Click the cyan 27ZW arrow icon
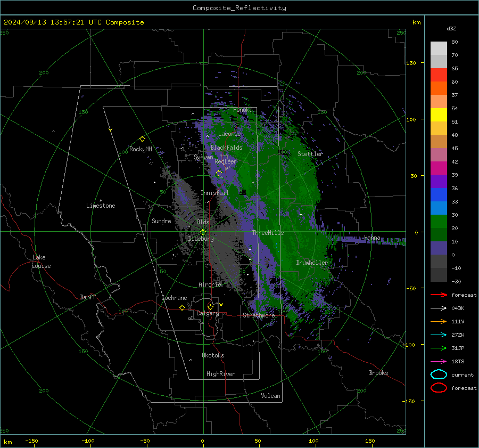Viewport: 479px width, 448px height. (x=439, y=335)
